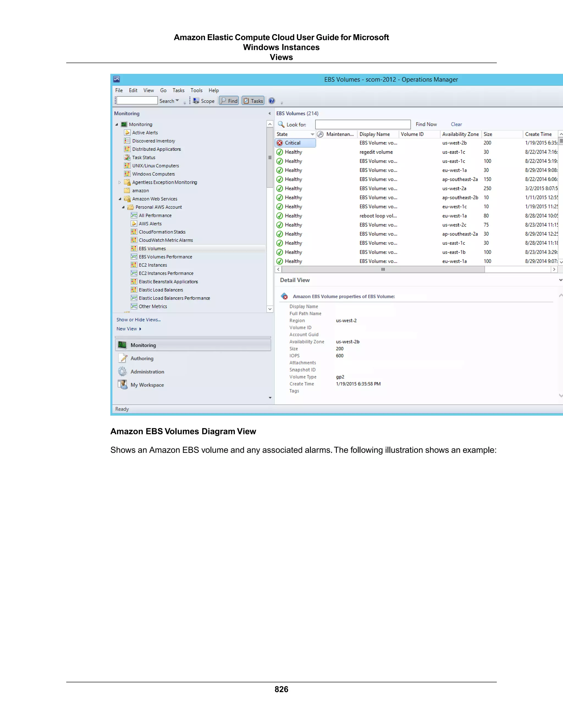Open the View menu
The height and width of the screenshot is (728, 563).
point(149,90)
